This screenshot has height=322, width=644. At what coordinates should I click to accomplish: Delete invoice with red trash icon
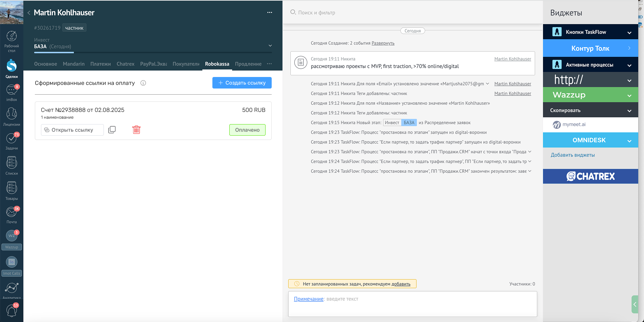click(x=136, y=130)
